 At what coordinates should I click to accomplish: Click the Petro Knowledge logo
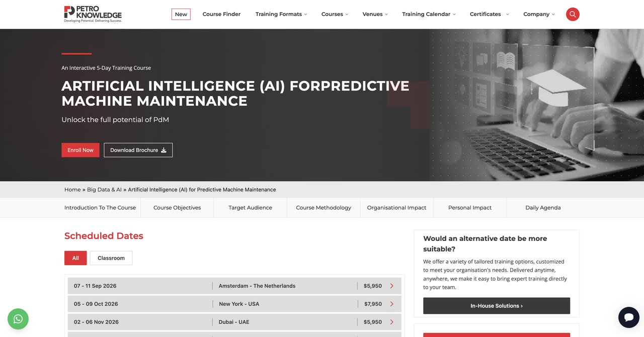93,14
